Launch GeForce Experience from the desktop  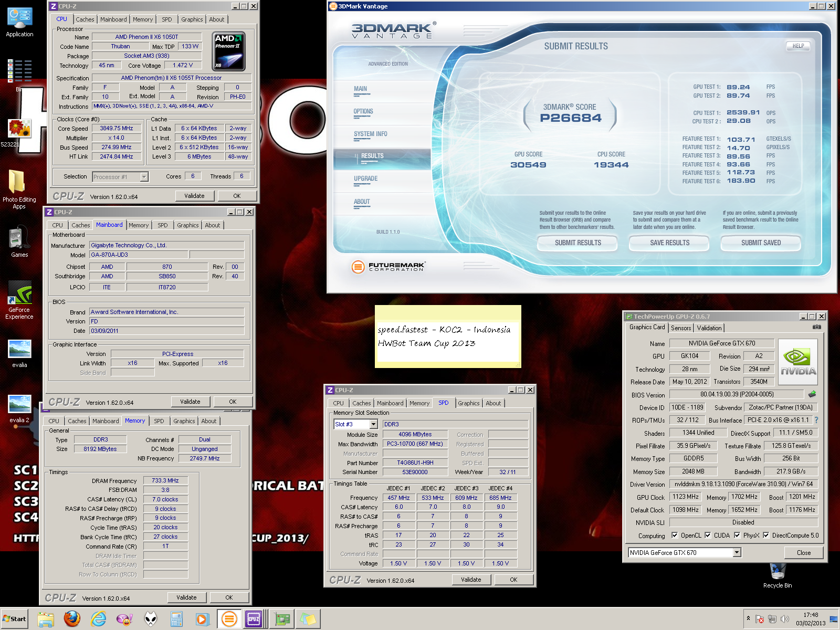[x=19, y=300]
